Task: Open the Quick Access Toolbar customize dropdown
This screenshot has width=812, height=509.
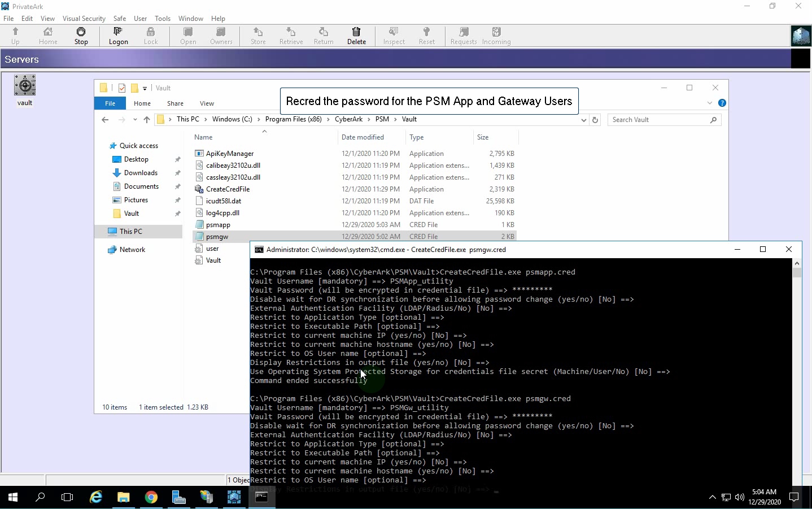Action: 145,88
